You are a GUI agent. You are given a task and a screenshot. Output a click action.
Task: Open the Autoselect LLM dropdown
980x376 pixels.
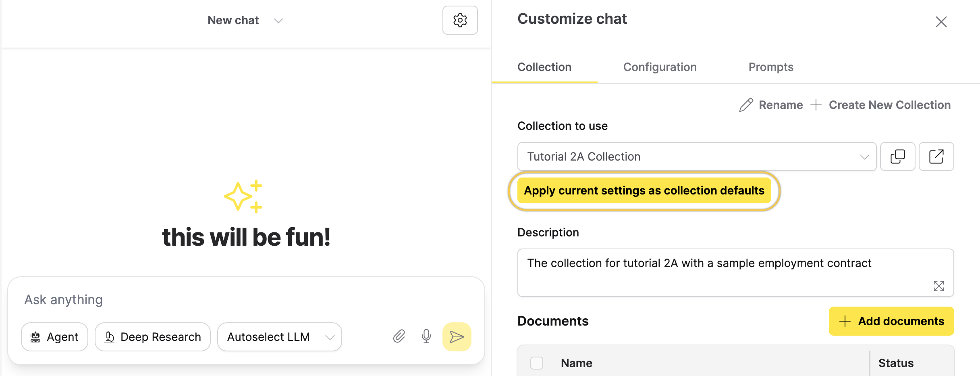(279, 337)
